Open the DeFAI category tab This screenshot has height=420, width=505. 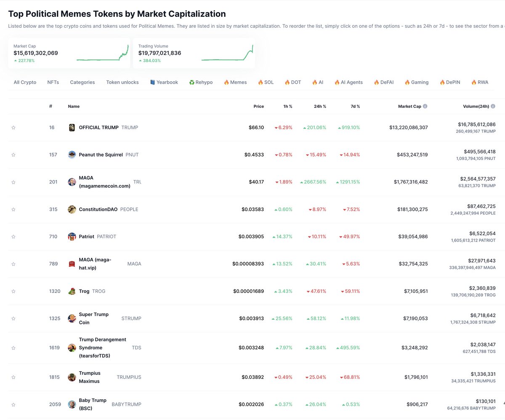pos(384,82)
